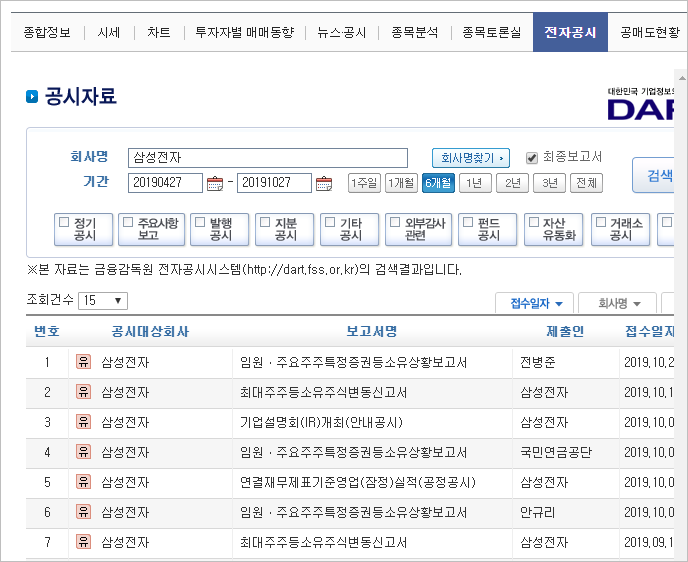The height and width of the screenshot is (562, 688).
Task: Click the blue 공시자료 heading icon
Action: click(32, 96)
